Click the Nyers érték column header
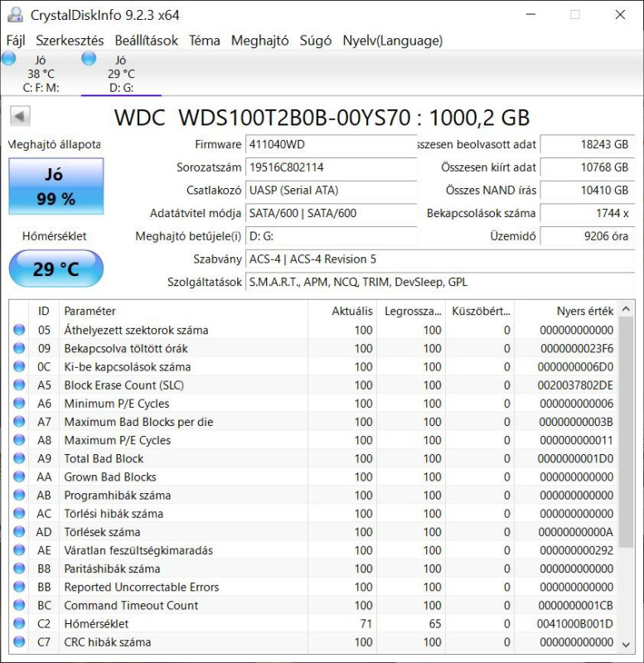This screenshot has height=663, width=644. point(566,312)
